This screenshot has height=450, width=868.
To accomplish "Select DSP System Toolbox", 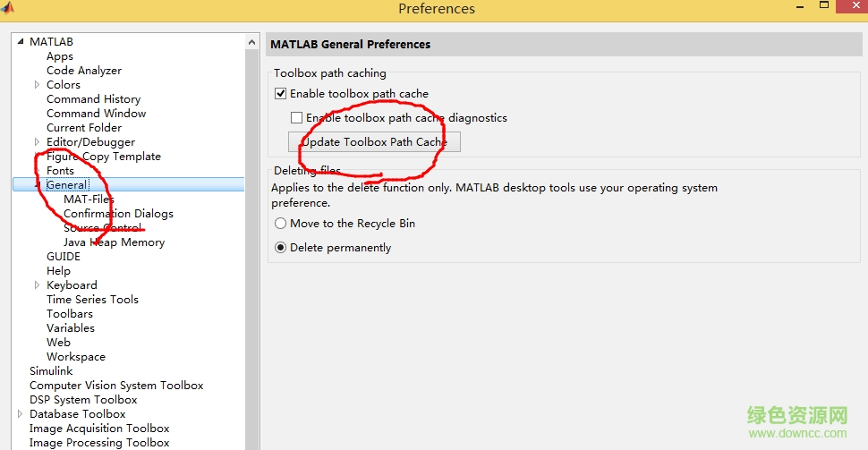I will click(x=83, y=400).
